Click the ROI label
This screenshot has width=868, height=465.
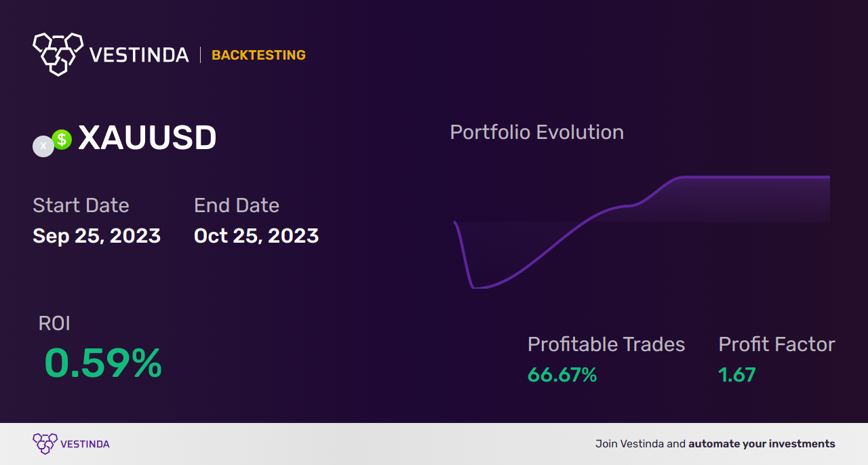click(54, 323)
